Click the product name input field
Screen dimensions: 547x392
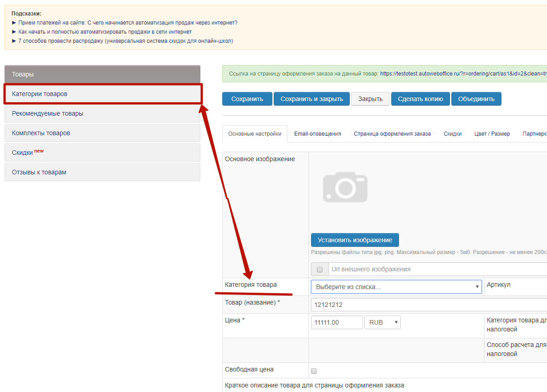(x=428, y=305)
